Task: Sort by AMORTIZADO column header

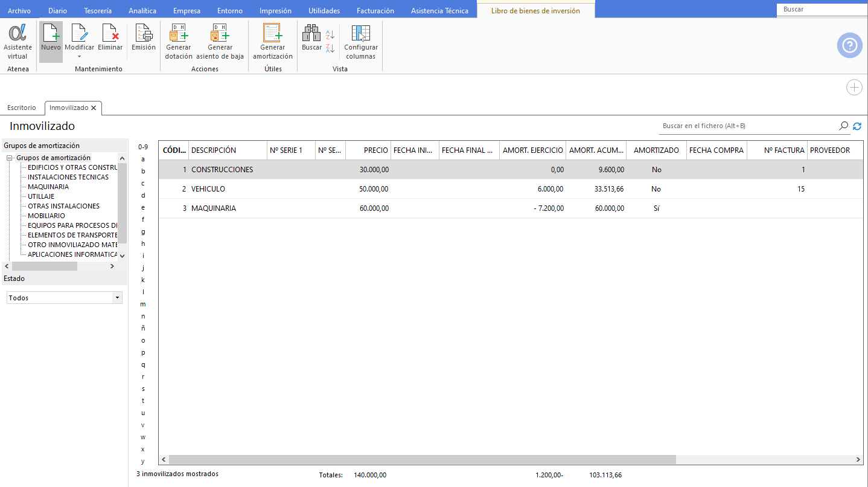Action: pos(656,150)
